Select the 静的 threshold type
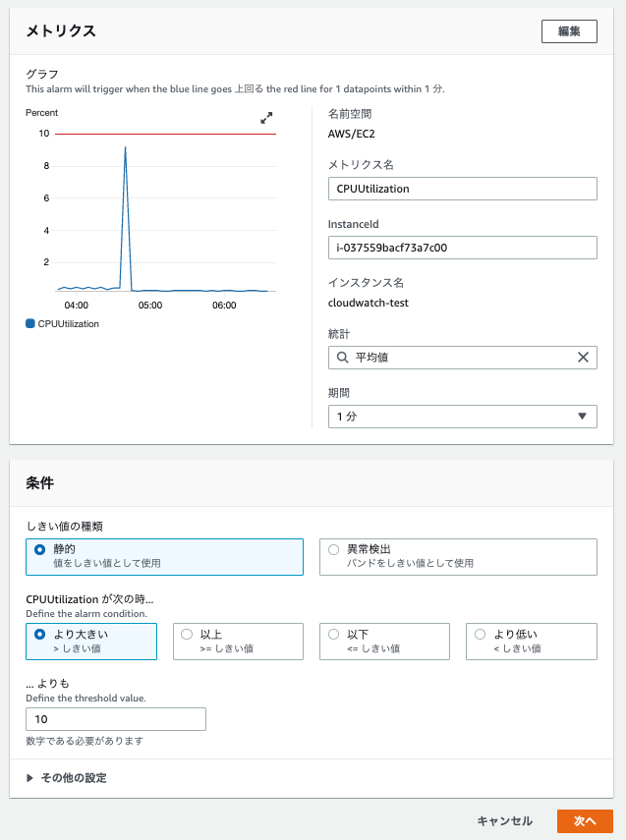Viewport: 626px width, 840px height. point(164,557)
